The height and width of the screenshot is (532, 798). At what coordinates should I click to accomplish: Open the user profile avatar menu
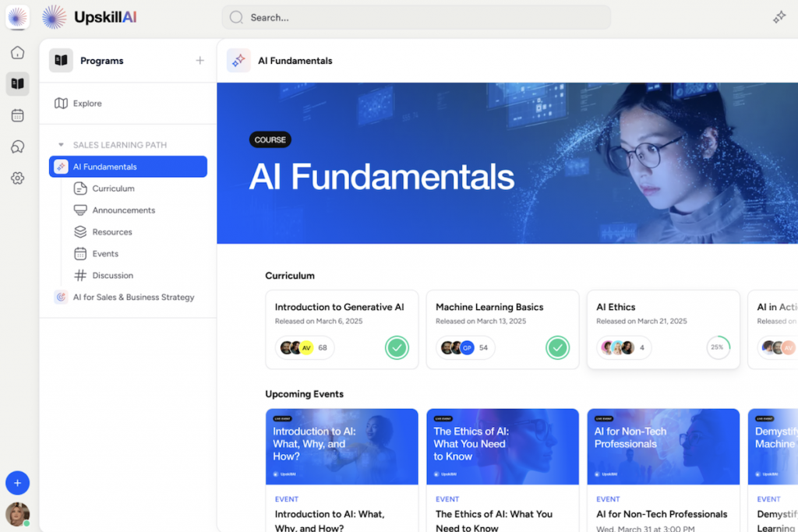click(17, 514)
